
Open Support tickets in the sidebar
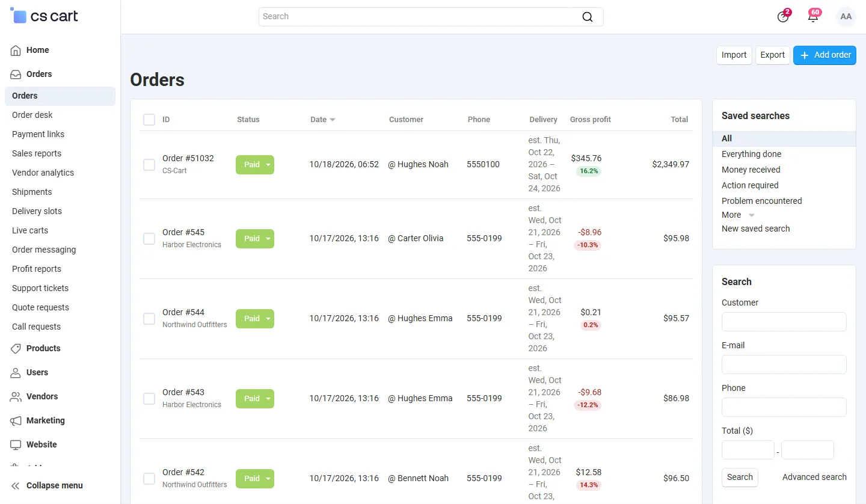coord(40,288)
